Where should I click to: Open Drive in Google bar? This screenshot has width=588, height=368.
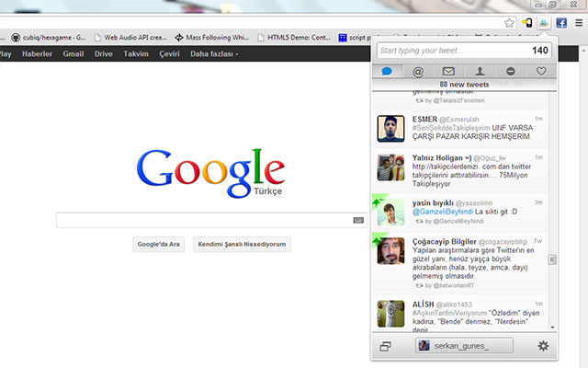(x=104, y=53)
